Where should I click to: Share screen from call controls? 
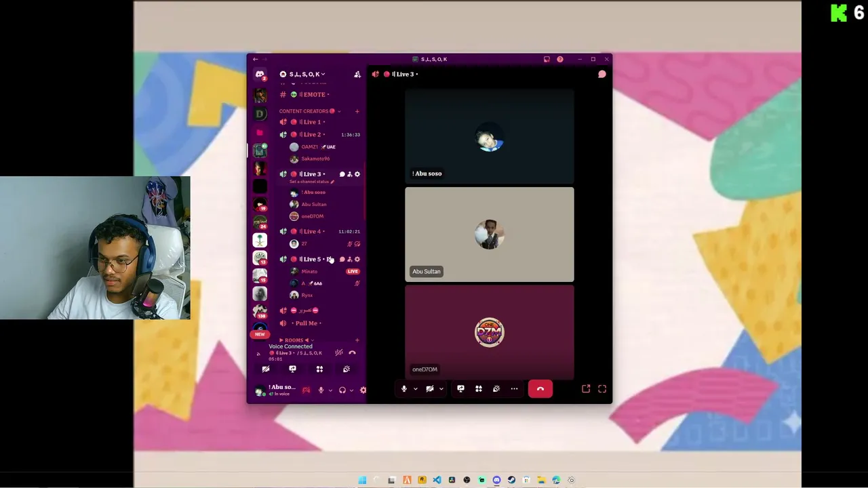coord(460,389)
